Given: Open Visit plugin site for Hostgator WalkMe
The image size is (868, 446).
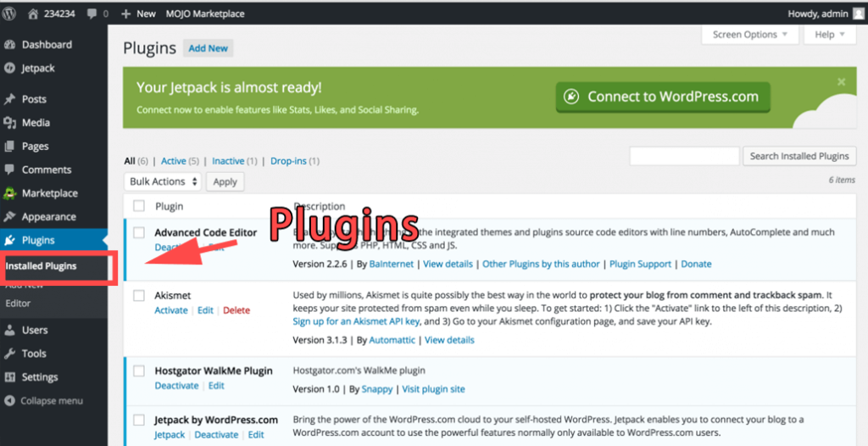Looking at the screenshot, I should pos(433,389).
